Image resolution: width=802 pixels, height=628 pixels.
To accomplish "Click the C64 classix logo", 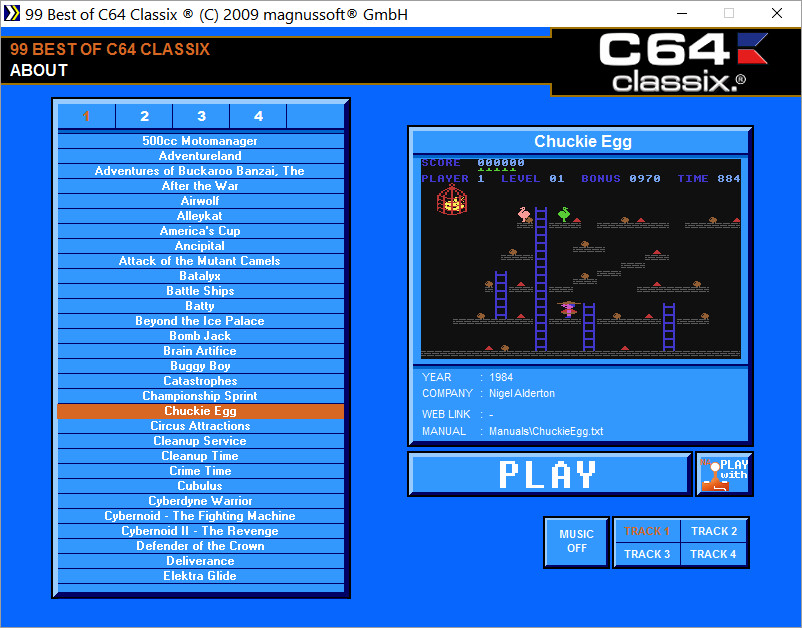I will [683, 62].
